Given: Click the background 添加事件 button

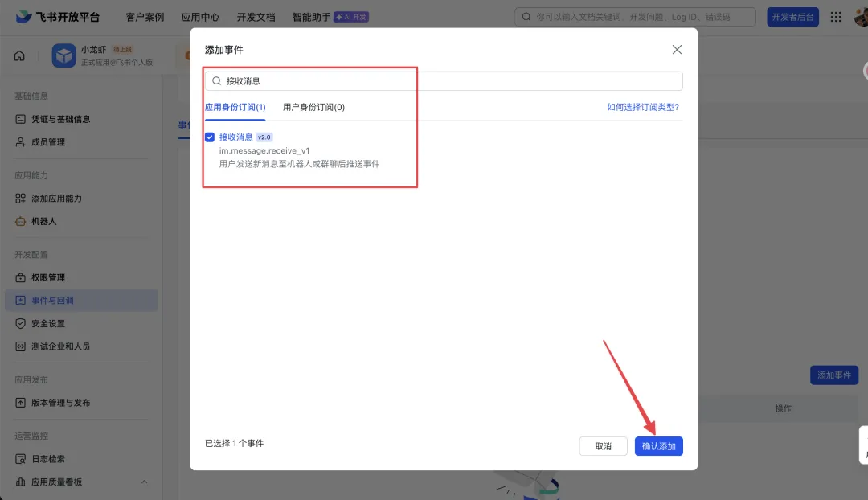Looking at the screenshot, I should click(834, 375).
